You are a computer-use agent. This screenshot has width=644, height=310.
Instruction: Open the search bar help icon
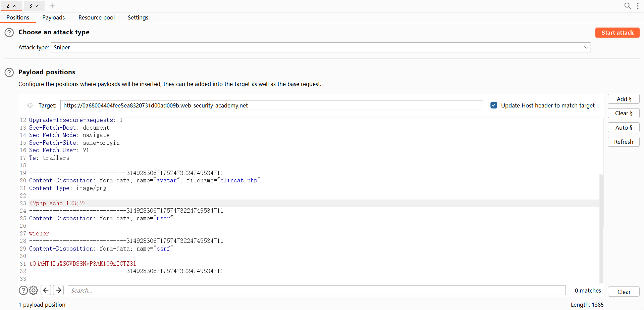click(23, 290)
